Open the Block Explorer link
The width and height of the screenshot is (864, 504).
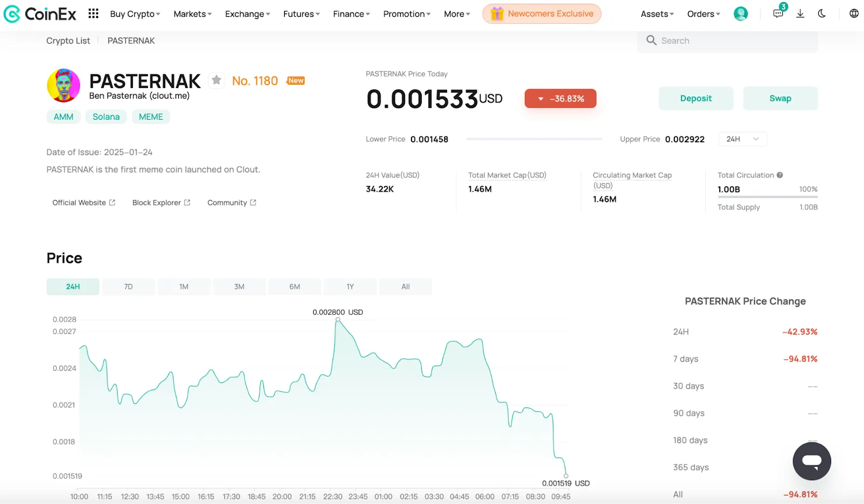(161, 203)
